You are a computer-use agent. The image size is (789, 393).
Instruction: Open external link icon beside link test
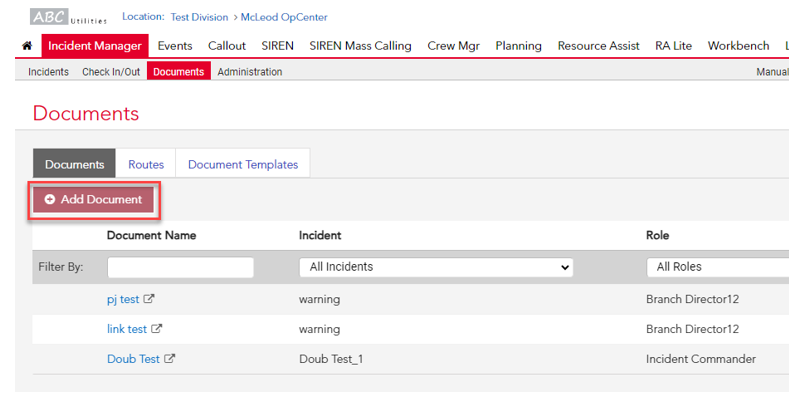click(x=156, y=329)
